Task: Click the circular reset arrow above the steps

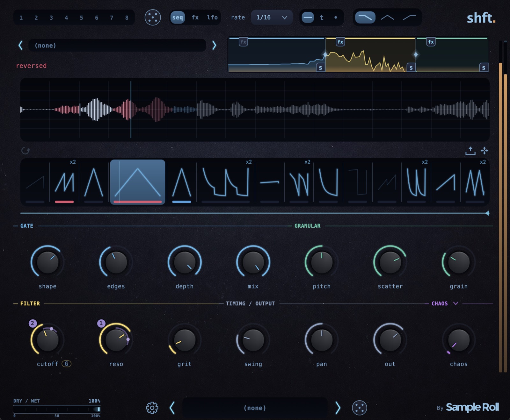Action: click(25, 151)
